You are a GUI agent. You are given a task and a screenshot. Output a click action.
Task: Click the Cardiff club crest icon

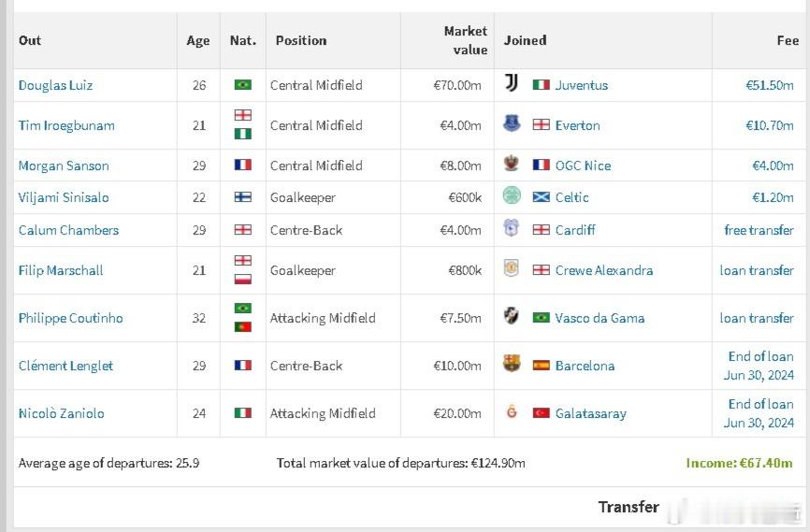coord(512,228)
